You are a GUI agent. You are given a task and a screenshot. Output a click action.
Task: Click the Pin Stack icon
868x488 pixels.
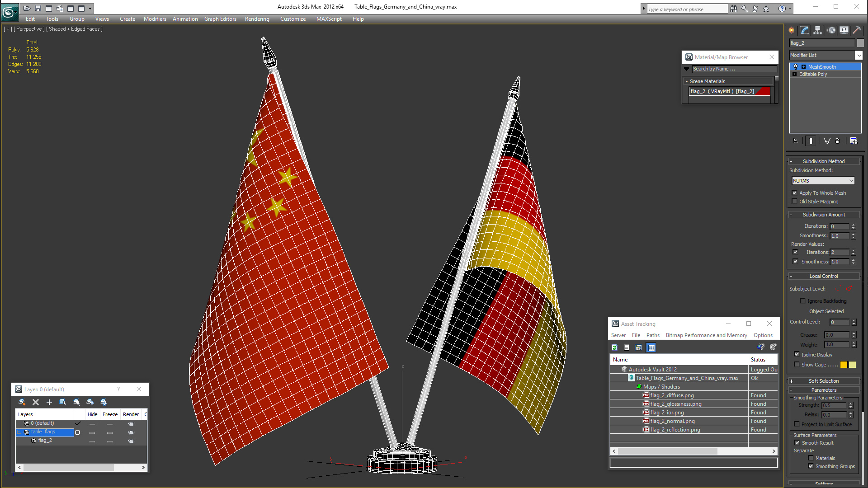pos(795,141)
